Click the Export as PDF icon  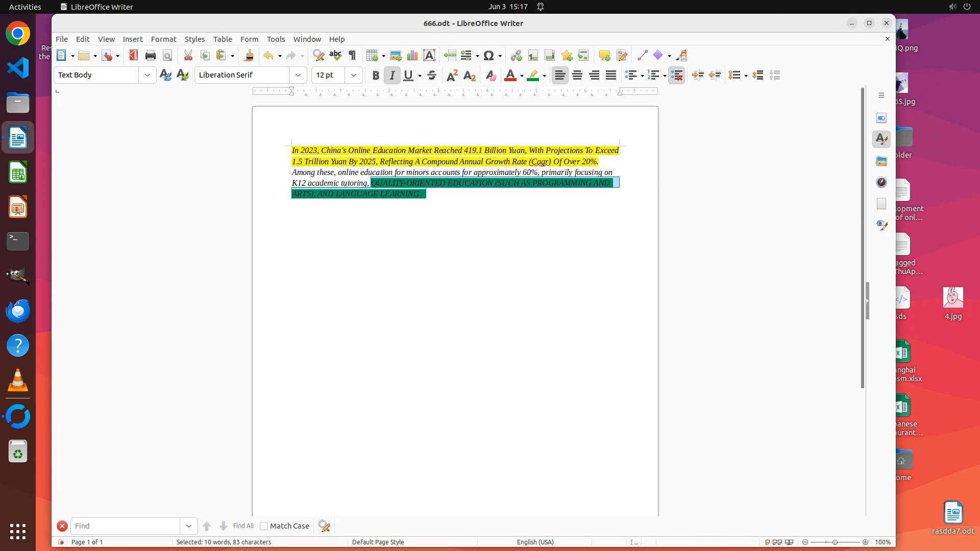pos(134,56)
